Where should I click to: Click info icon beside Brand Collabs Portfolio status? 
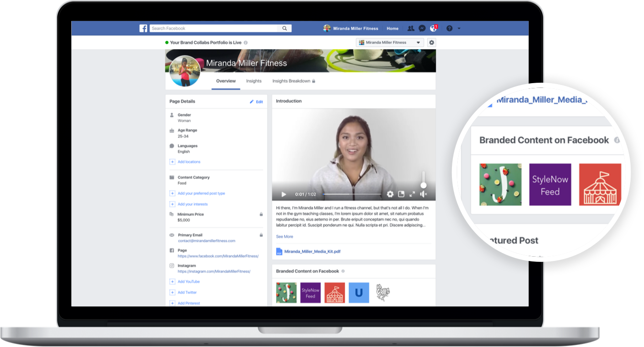(x=246, y=43)
